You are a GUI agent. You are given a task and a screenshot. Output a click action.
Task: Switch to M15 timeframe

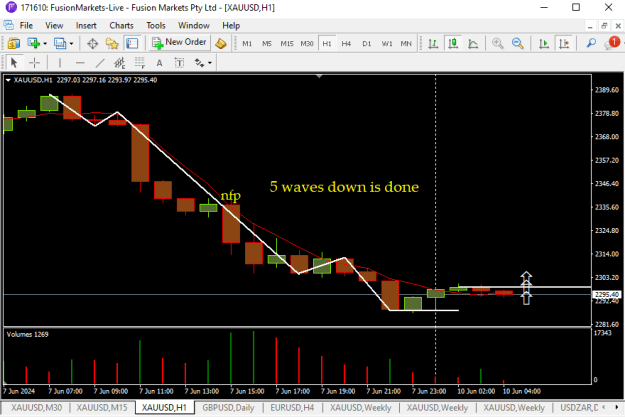pyautogui.click(x=287, y=43)
